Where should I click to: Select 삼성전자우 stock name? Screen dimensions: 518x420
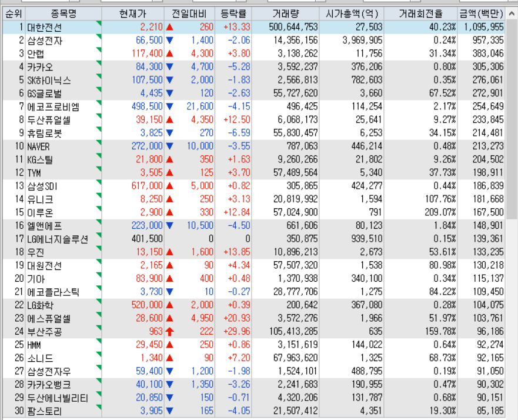click(x=49, y=371)
